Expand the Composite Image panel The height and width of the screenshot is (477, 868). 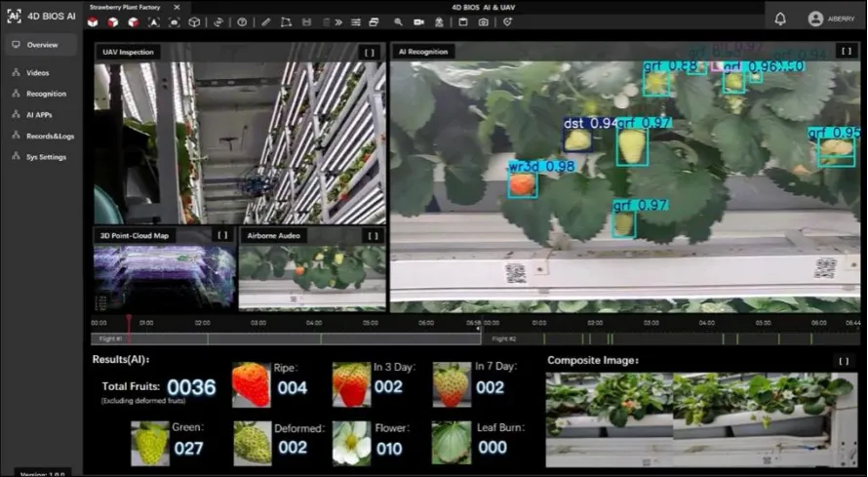pos(844,361)
